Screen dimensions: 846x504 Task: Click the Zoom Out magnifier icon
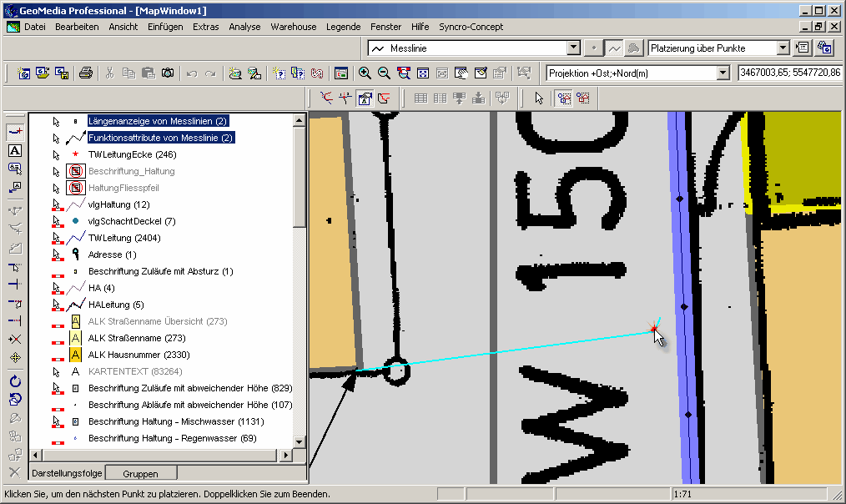(384, 73)
